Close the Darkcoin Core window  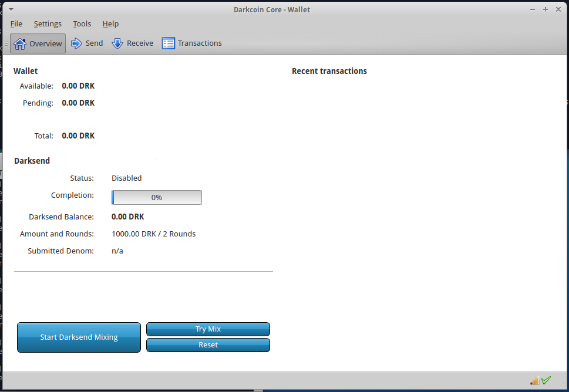(x=558, y=9)
